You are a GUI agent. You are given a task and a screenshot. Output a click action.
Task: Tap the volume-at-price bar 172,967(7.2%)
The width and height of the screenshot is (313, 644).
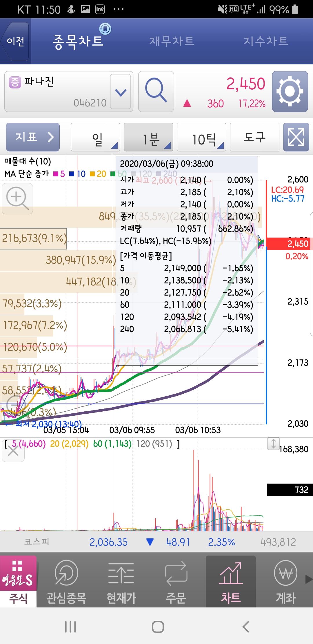click(27, 325)
